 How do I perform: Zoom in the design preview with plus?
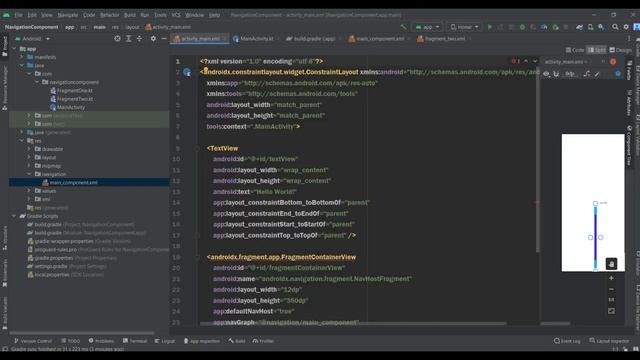tap(611, 278)
